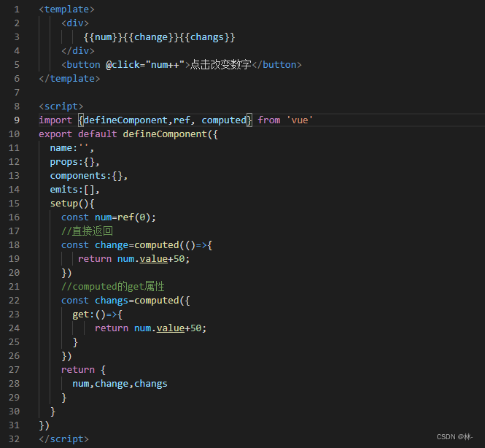Click the opening <template> tag on line 1

[x=66, y=9]
